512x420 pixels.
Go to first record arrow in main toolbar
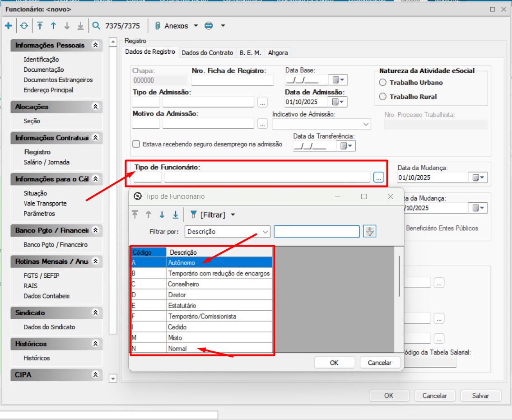tap(40, 26)
